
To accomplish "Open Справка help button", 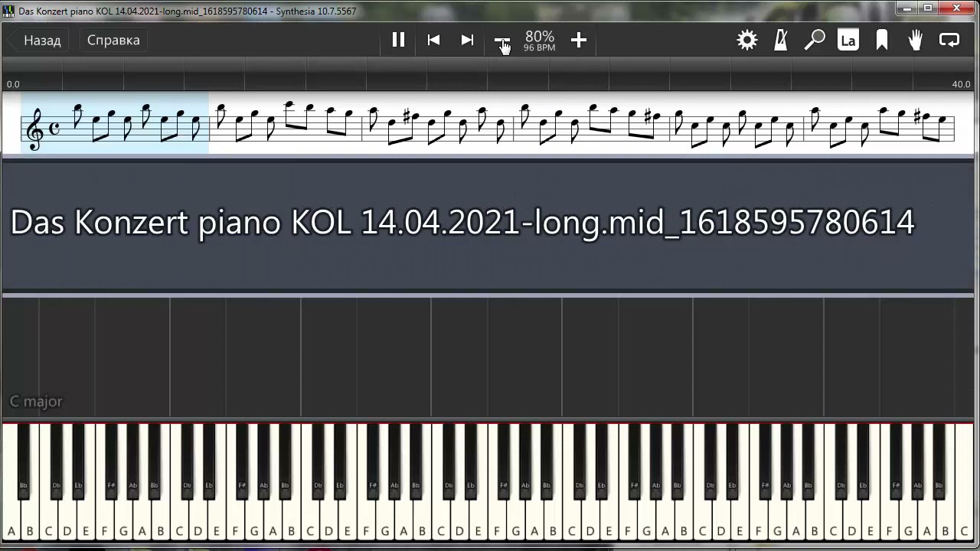I will coord(113,40).
